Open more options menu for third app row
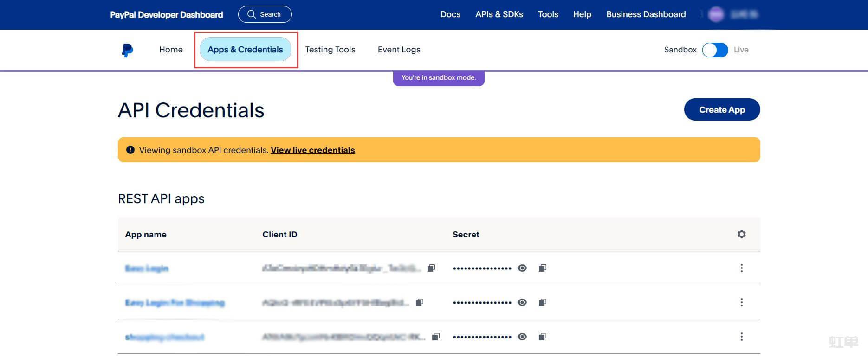Screen dimensions: 868x357 [742, 337]
